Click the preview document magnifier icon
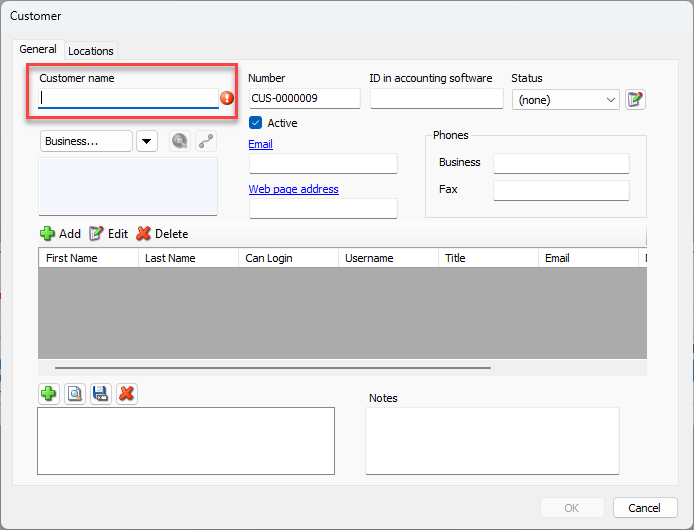694x530 pixels. pos(75,394)
